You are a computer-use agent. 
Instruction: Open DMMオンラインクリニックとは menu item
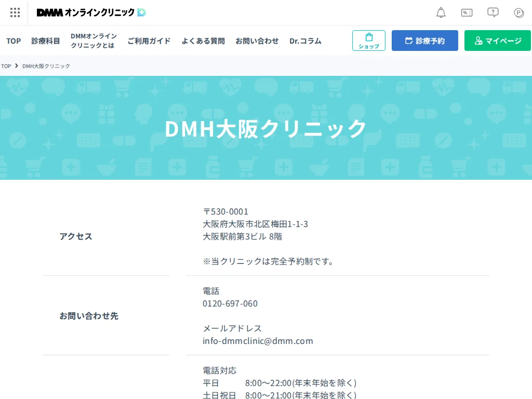[x=94, y=41]
